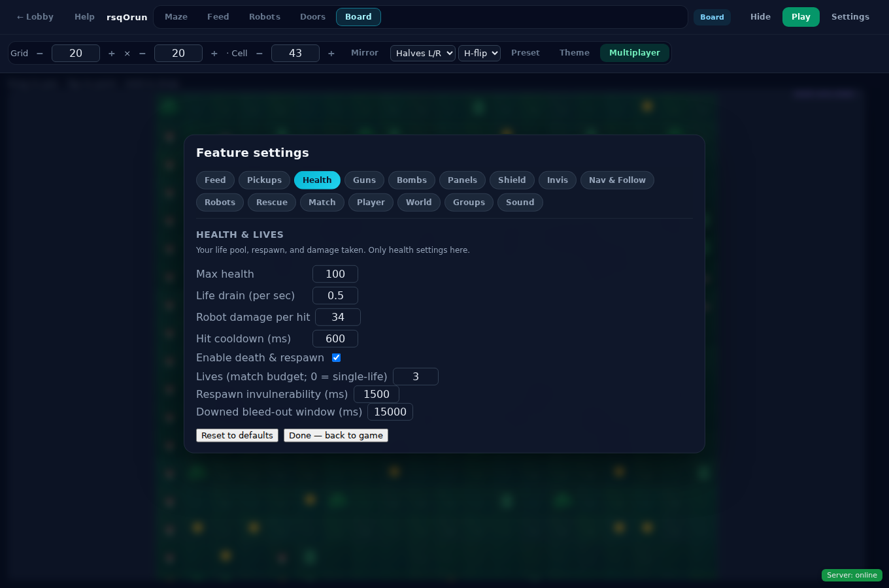Click the Robot damage per hit field
This screenshot has width=889, height=588.
pos(338,318)
